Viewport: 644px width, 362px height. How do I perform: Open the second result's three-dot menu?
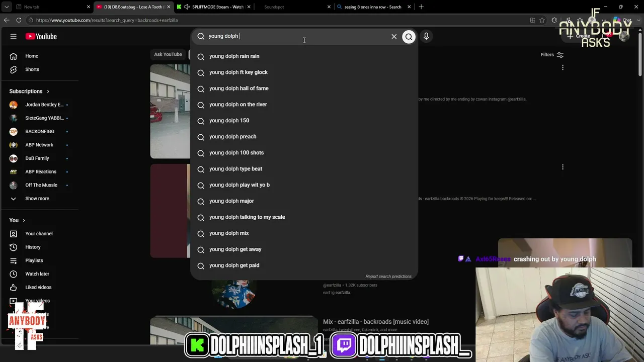tap(562, 167)
